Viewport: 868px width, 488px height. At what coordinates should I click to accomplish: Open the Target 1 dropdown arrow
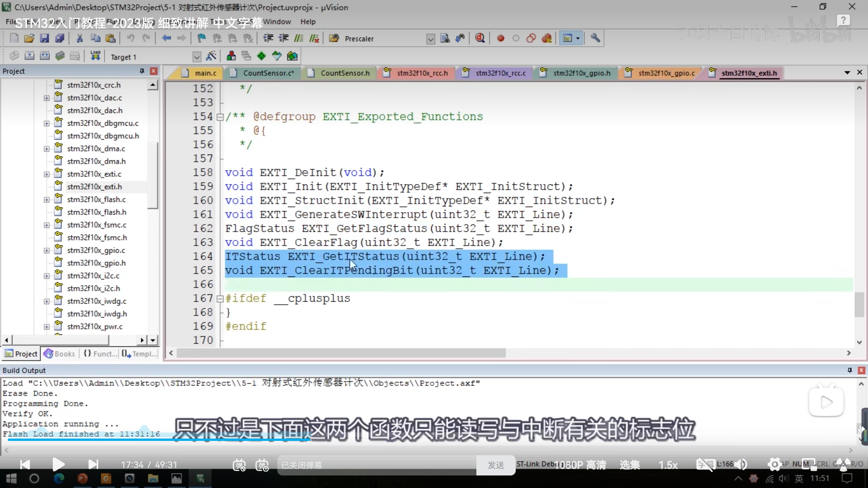tap(197, 57)
